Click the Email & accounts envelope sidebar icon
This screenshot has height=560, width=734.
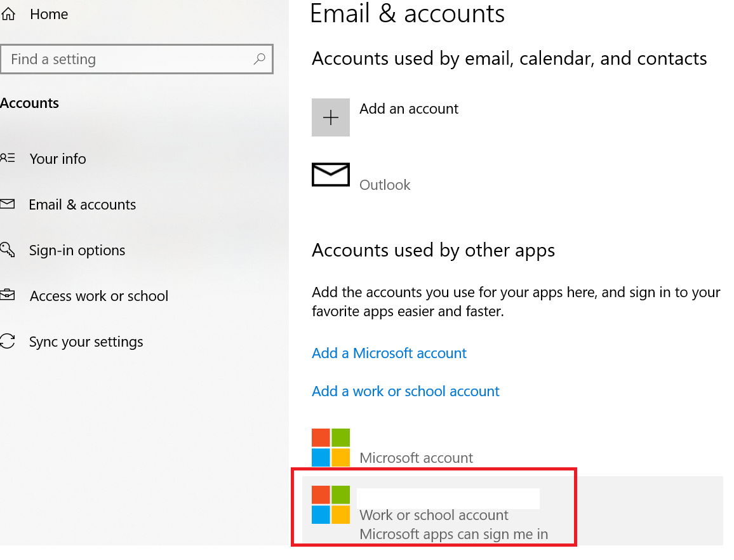tap(8, 204)
